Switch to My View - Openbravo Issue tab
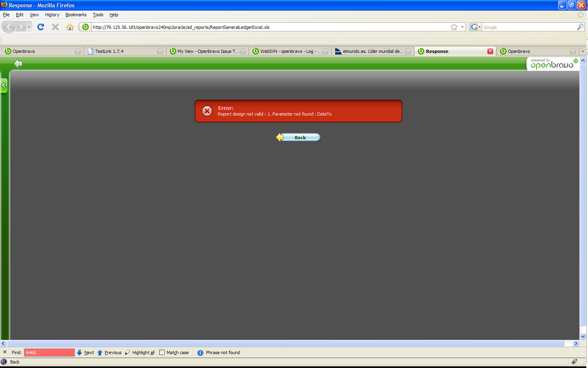 [207, 51]
